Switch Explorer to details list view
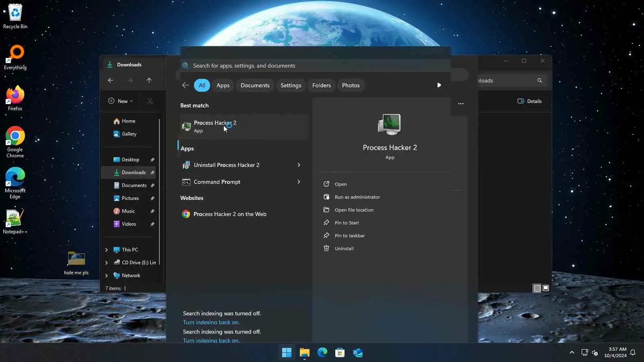Image resolution: width=644 pixels, height=362 pixels. (x=537, y=288)
